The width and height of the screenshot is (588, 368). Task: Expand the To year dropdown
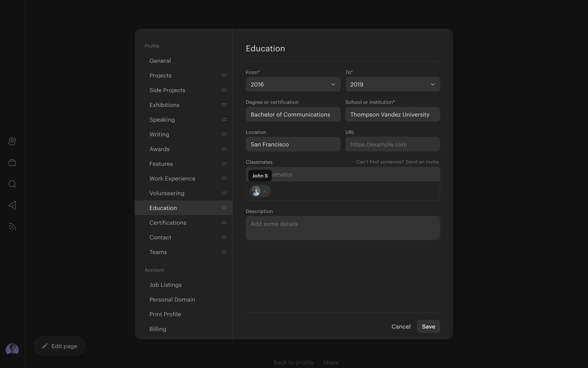[x=392, y=84]
